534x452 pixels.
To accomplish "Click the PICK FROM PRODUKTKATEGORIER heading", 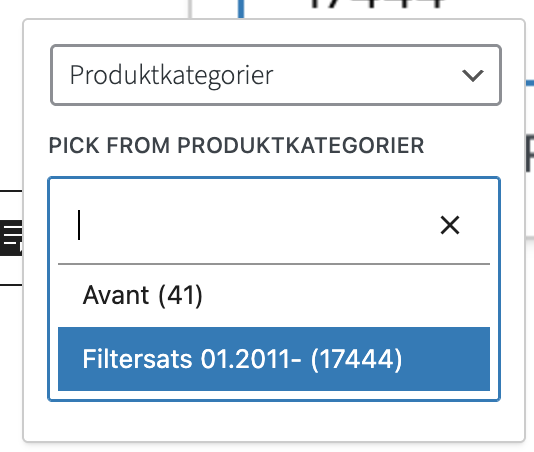I will pyautogui.click(x=236, y=145).
